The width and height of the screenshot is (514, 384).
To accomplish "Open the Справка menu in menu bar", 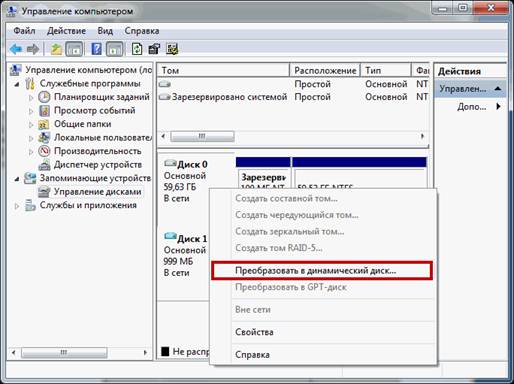I will [142, 31].
